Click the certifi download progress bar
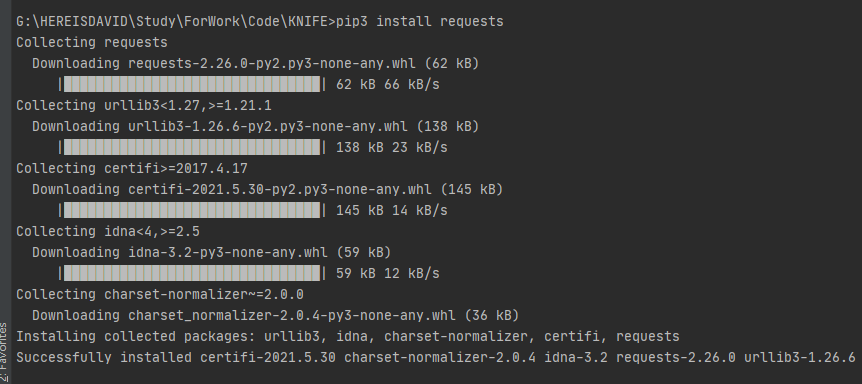862x384 pixels. pos(192,210)
